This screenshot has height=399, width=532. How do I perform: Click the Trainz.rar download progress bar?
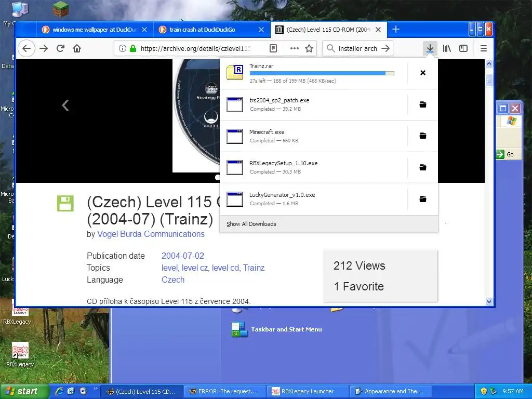tap(322, 73)
